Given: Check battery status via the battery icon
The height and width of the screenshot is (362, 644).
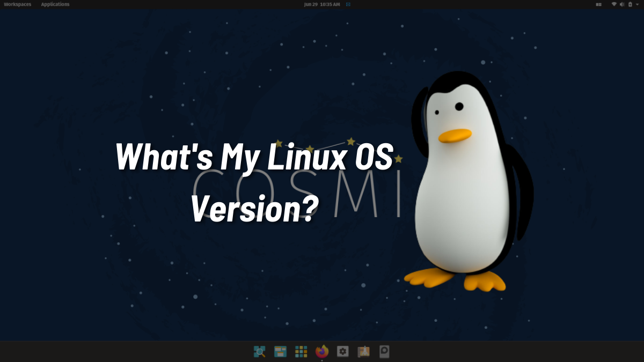Looking at the screenshot, I should point(629,4).
